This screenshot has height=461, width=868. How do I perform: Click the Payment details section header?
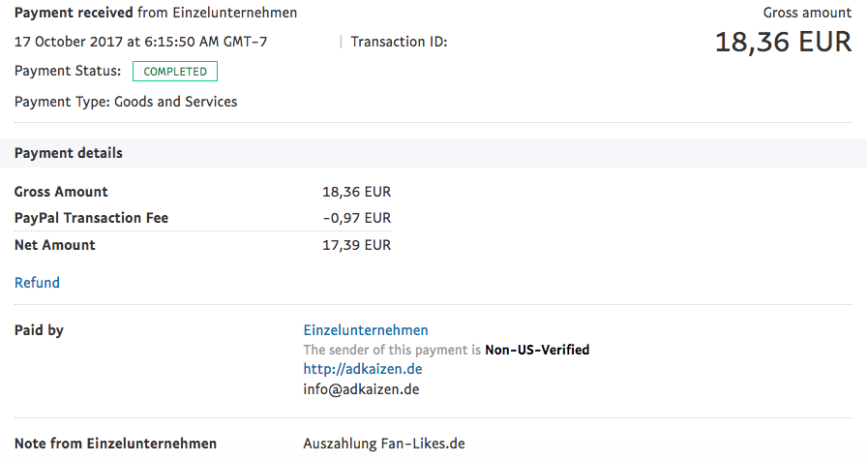[69, 153]
